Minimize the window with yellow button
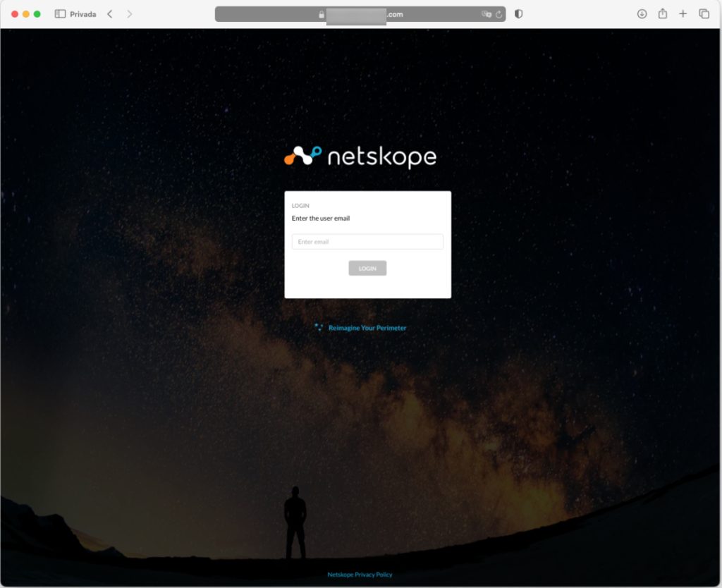Screen dimensions: 722x588 pos(26,14)
